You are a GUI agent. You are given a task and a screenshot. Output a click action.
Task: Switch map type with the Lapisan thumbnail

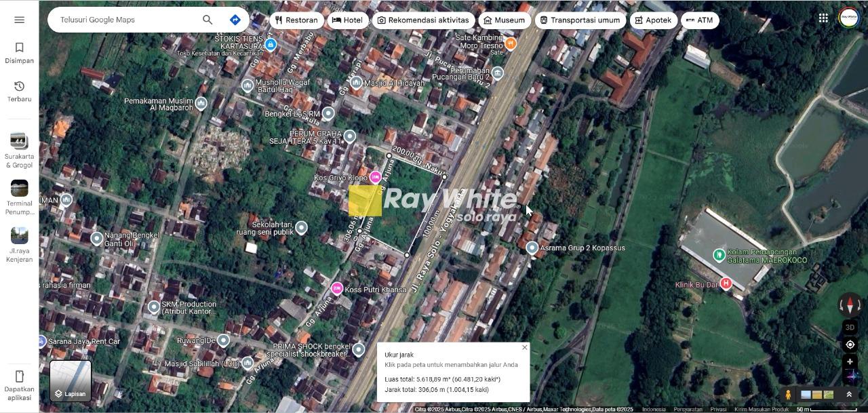click(71, 380)
